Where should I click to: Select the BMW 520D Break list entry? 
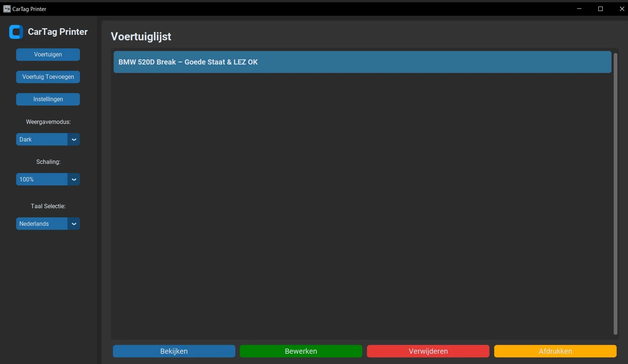[362, 62]
